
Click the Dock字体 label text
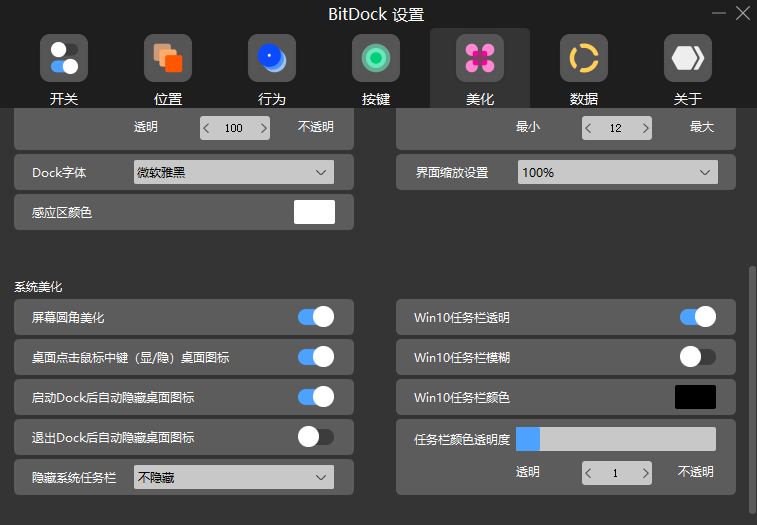pyautogui.click(x=59, y=172)
